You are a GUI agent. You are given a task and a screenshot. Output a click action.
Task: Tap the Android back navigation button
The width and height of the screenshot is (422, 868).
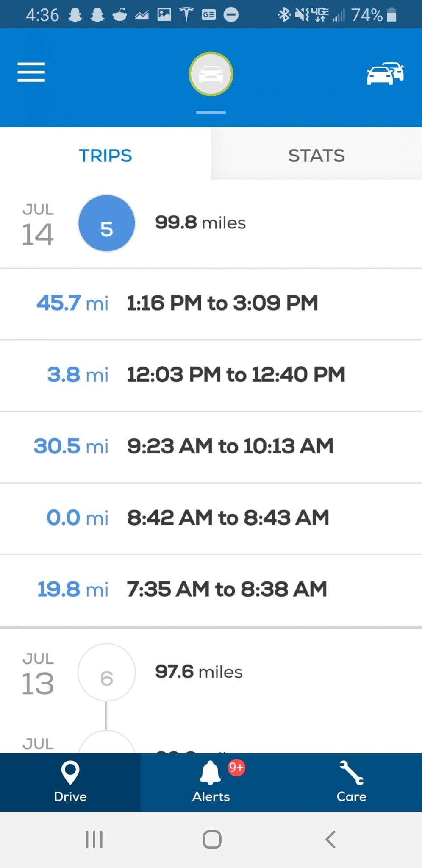tap(330, 839)
